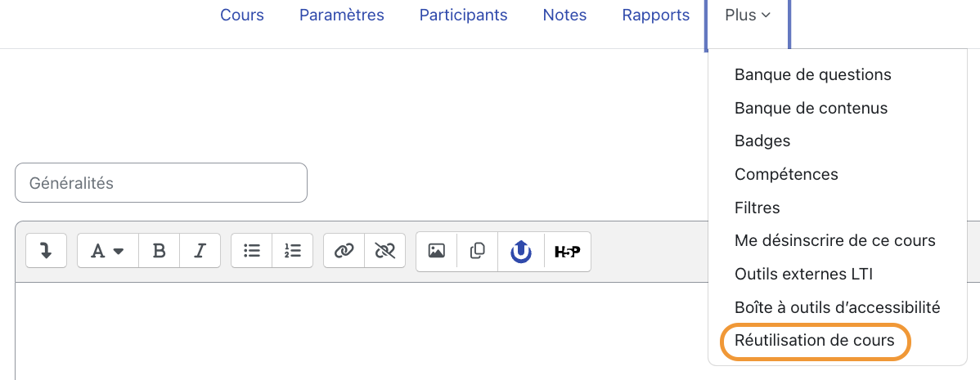Go to the Participants tab
Viewport: 980px width, 380px height.
click(x=463, y=15)
